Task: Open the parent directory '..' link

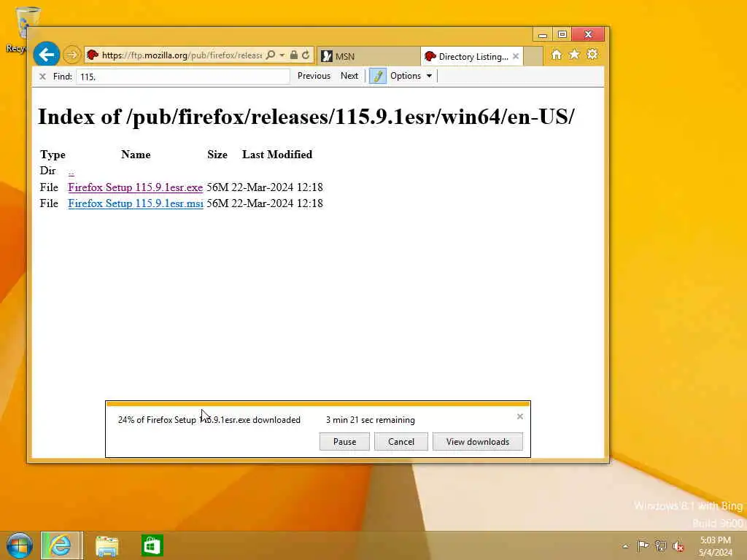Action: point(71,171)
